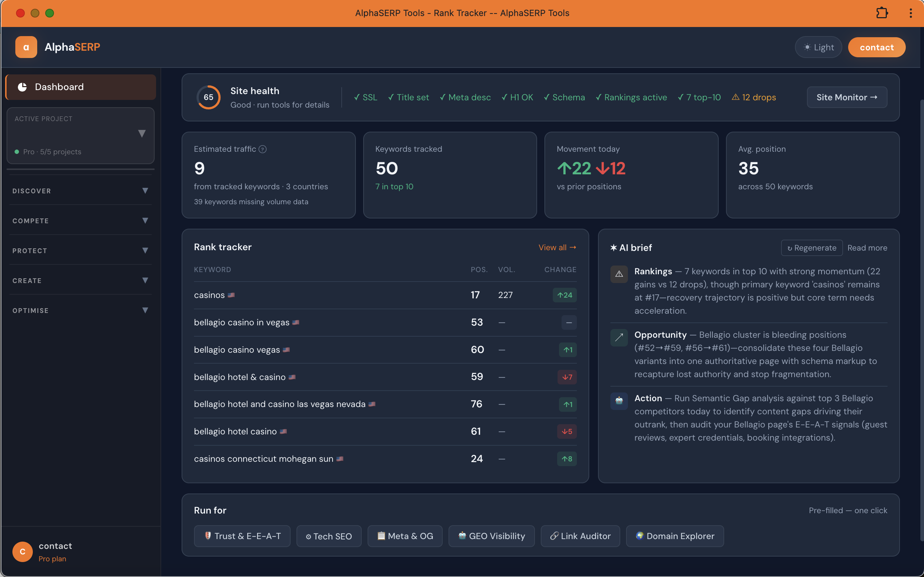The image size is (924, 577).
Task: Run GEO Visibility tool
Action: (x=492, y=536)
